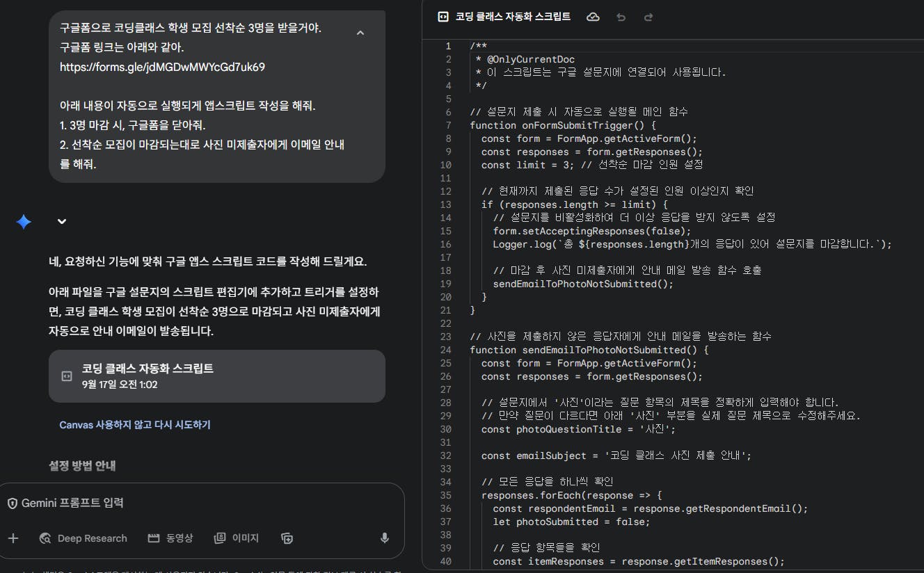Select the Deep Research tool

pyautogui.click(x=83, y=538)
